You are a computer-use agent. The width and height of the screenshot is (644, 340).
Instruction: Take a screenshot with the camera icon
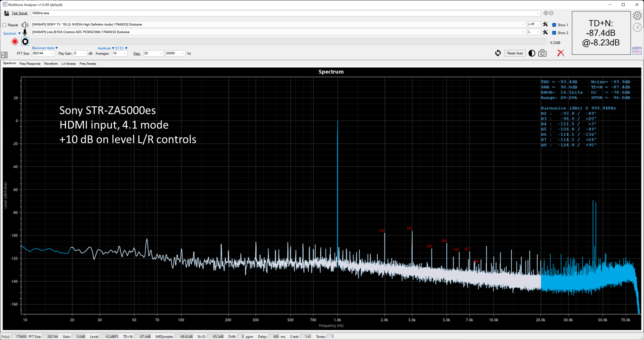pos(542,53)
